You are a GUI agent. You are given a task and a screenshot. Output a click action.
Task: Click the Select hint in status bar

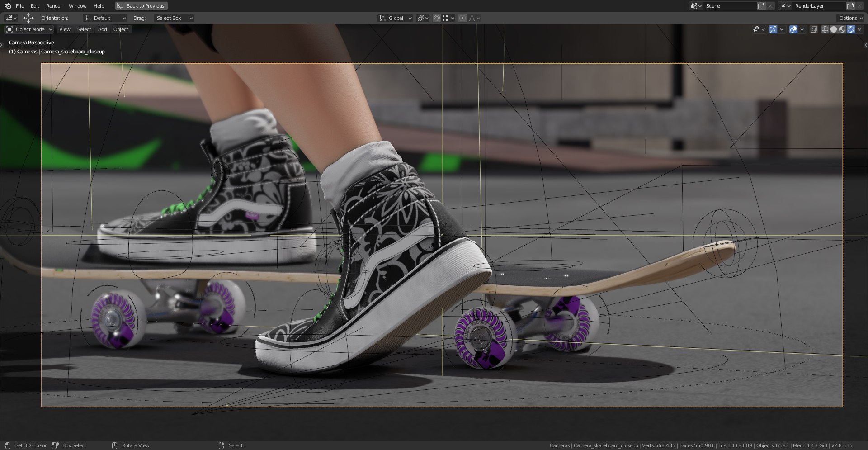click(x=236, y=445)
